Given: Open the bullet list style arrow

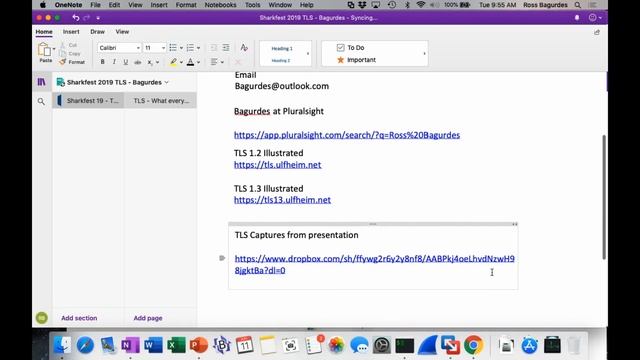Looking at the screenshot, I should (181, 48).
